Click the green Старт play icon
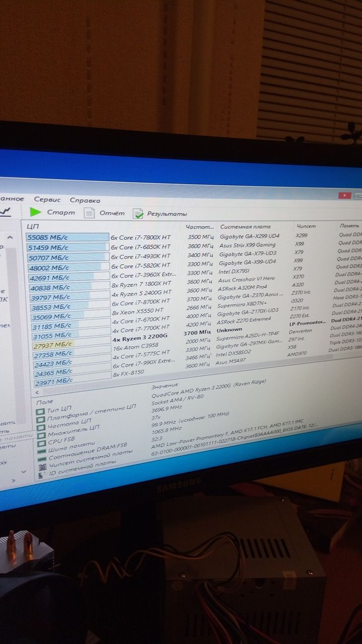362x644 pixels. coord(35,212)
